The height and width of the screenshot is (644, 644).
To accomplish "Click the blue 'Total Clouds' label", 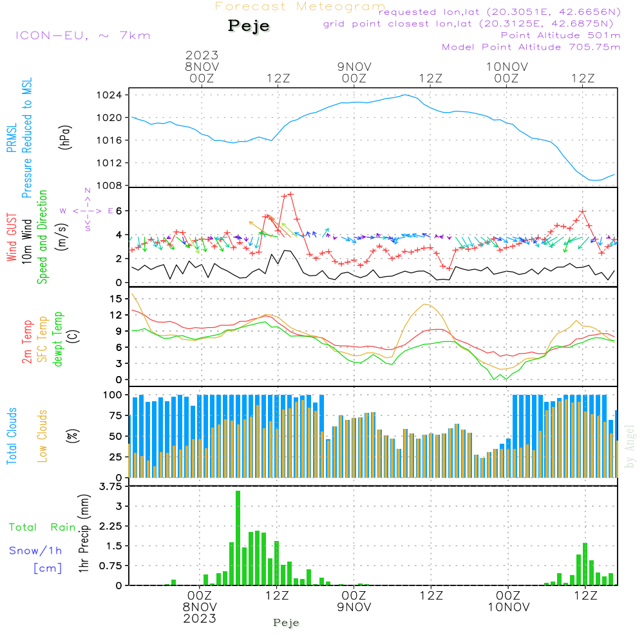I will tap(12, 436).
